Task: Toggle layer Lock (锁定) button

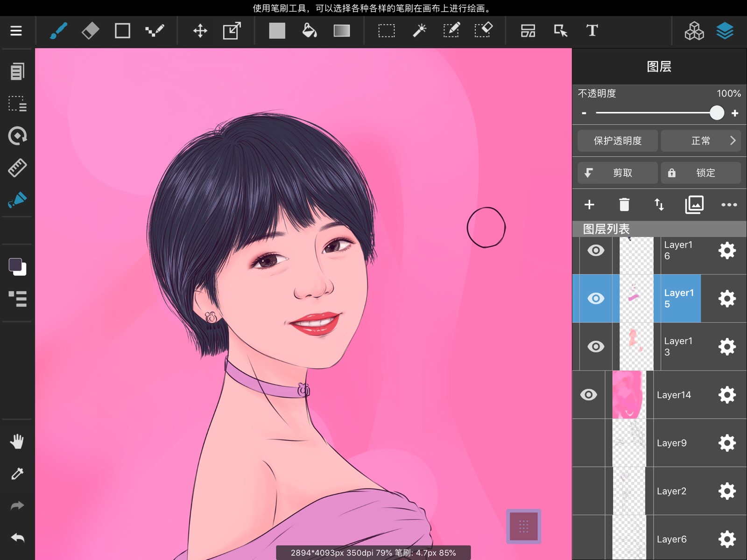Action: 701,173
